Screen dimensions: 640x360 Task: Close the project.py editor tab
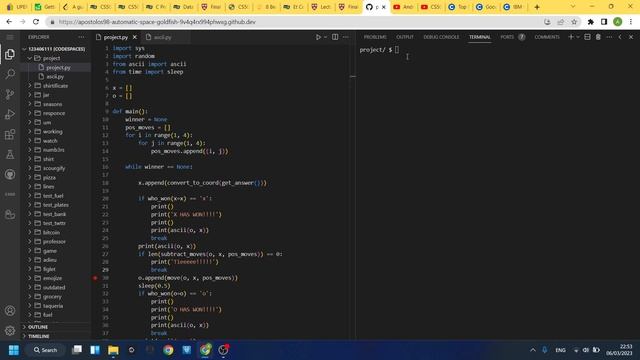click(135, 37)
